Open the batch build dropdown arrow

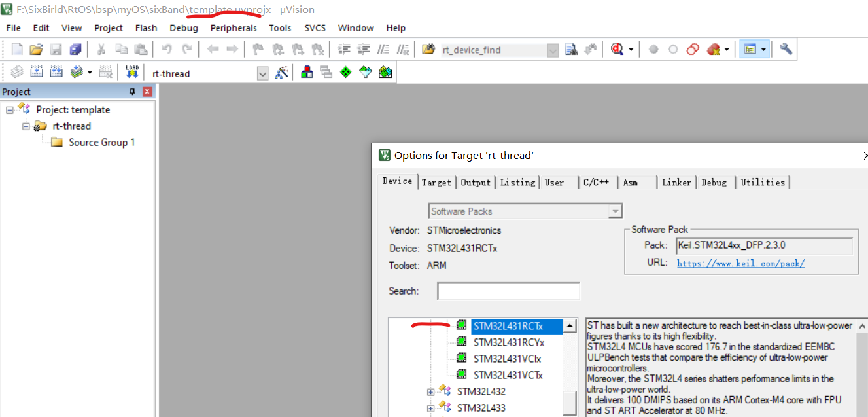(90, 73)
